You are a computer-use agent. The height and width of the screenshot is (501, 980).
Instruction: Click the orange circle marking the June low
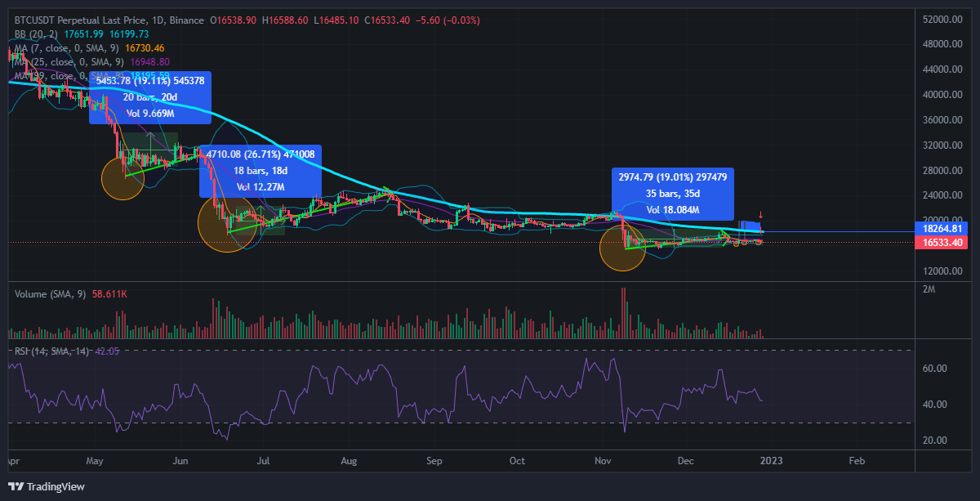click(228, 223)
